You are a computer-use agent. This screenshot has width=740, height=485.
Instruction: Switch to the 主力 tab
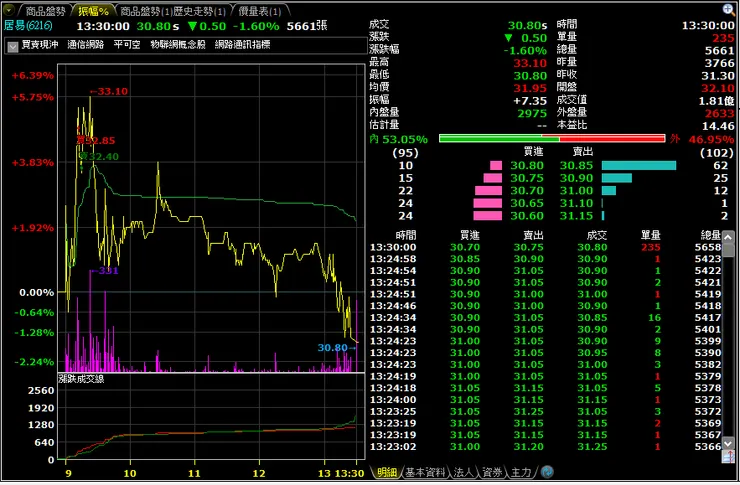click(x=521, y=472)
